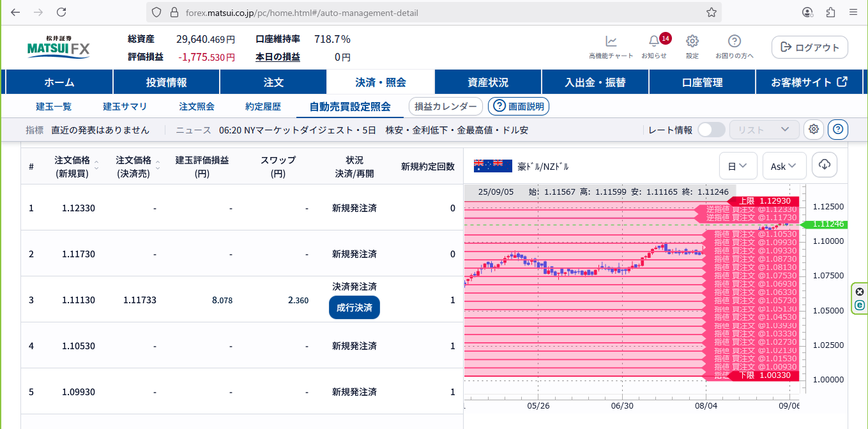Click the browser forward arrow
The height and width of the screenshot is (429, 868).
pyautogui.click(x=38, y=12)
